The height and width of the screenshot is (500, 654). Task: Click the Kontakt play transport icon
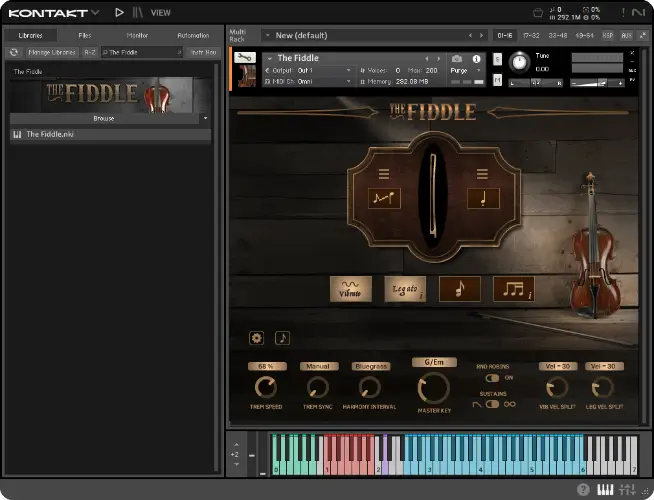[x=120, y=13]
